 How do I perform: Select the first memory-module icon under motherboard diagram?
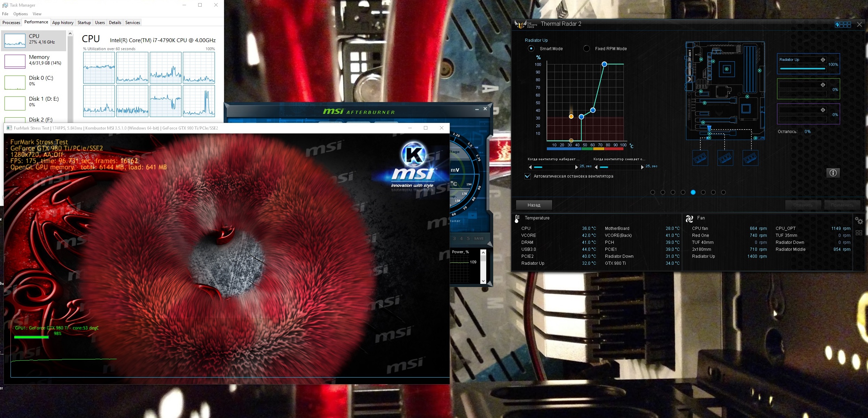[x=700, y=158]
